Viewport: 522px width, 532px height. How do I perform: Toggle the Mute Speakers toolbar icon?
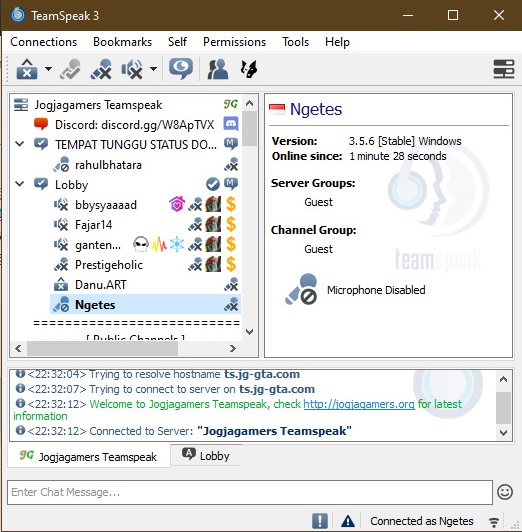coord(132,69)
